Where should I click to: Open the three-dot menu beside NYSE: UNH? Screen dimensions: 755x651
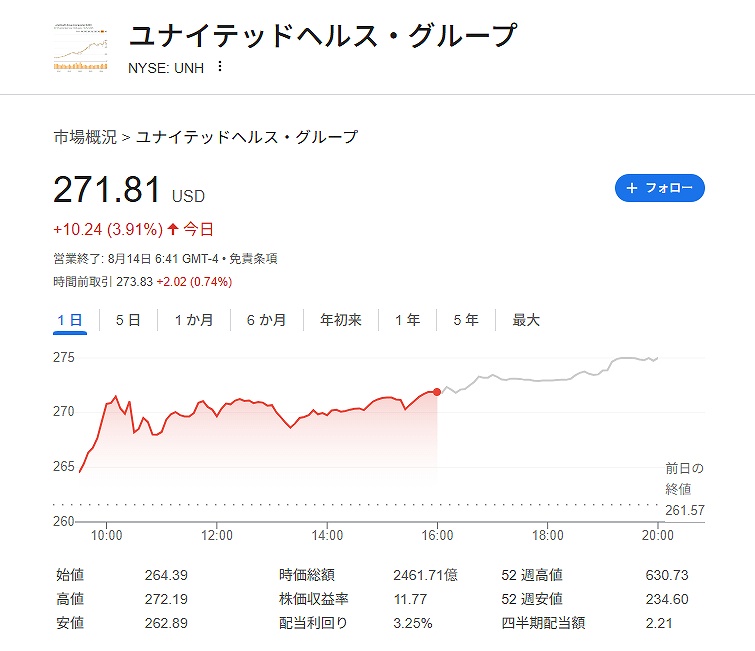click(220, 67)
